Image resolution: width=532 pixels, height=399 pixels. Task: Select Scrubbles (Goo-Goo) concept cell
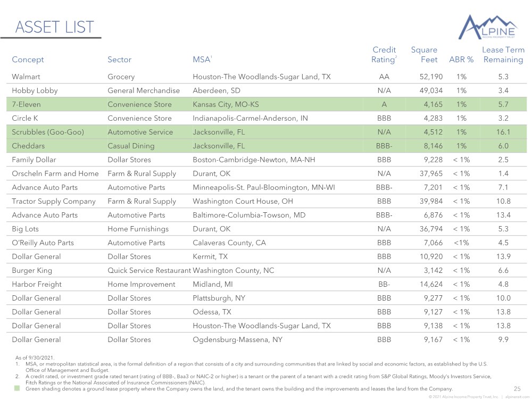48,132
